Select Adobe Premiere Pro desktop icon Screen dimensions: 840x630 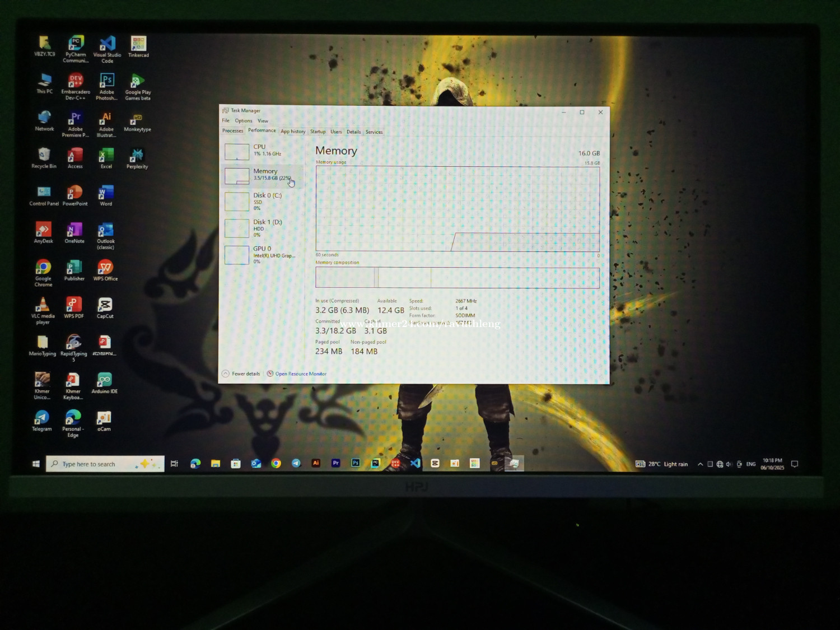pyautogui.click(x=75, y=124)
